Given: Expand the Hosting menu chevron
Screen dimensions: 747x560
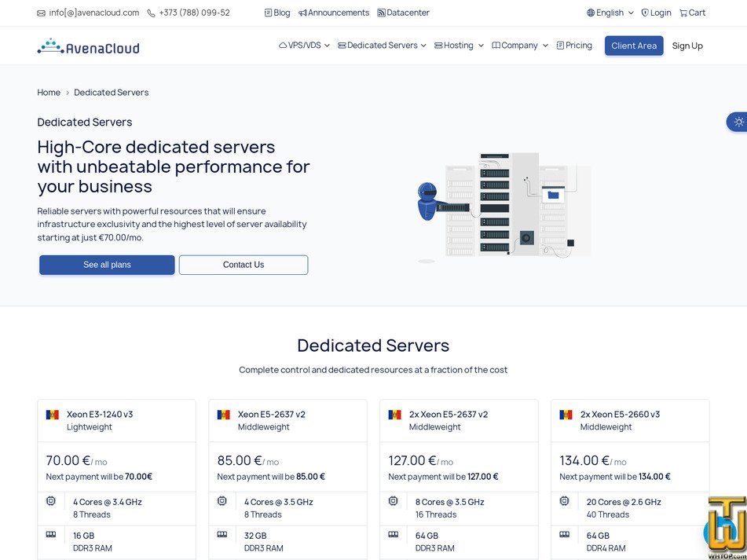Looking at the screenshot, I should click(x=481, y=46).
